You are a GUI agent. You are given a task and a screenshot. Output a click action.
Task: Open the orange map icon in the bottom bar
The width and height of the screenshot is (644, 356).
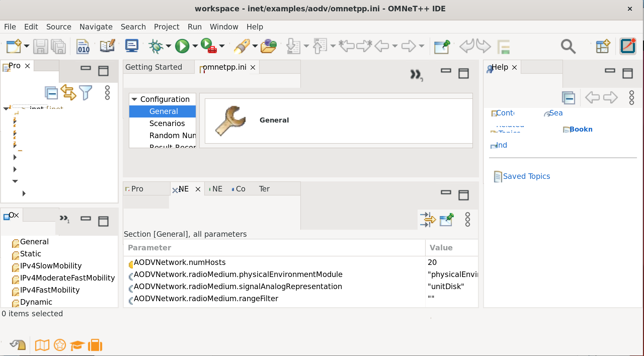[42, 345]
